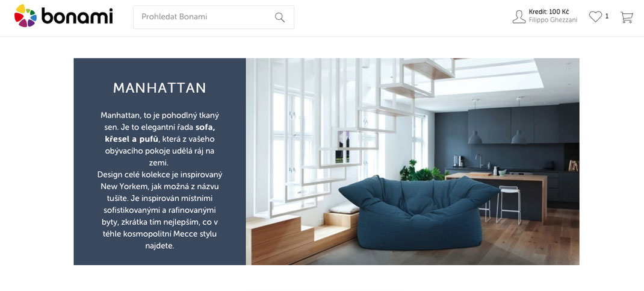Click the blue bean bag sofa in banner
Image resolution: width=644 pixels, height=291 pixels.
418,213
